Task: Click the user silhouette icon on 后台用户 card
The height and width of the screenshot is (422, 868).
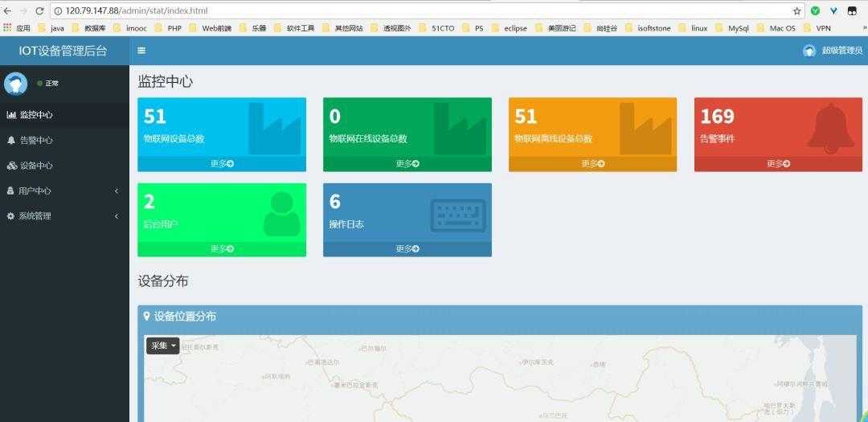Action: click(281, 214)
